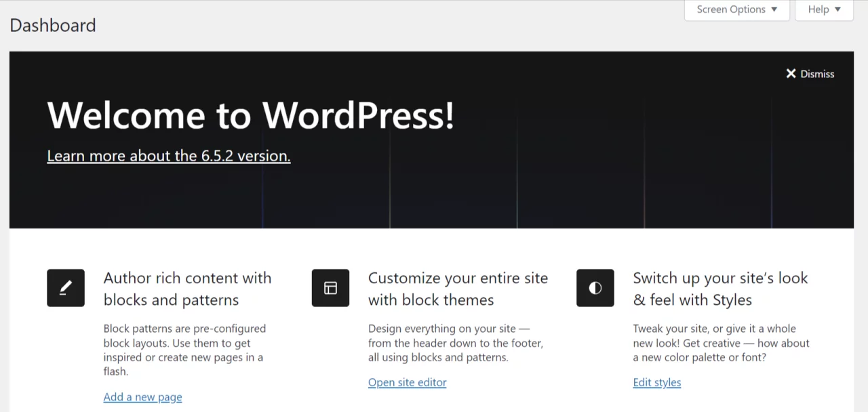Click the Customize your entire site heading
Screen dimensions: 868x412
click(458, 289)
